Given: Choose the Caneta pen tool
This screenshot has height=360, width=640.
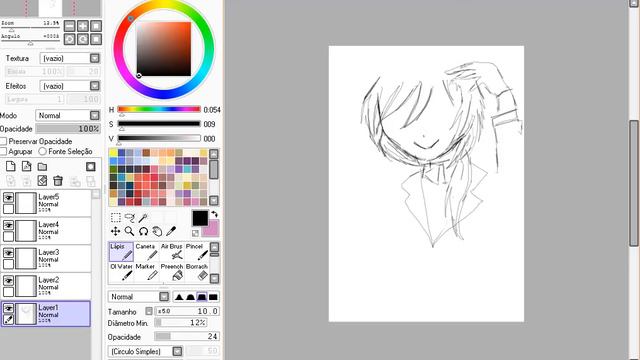Looking at the screenshot, I should tap(146, 252).
